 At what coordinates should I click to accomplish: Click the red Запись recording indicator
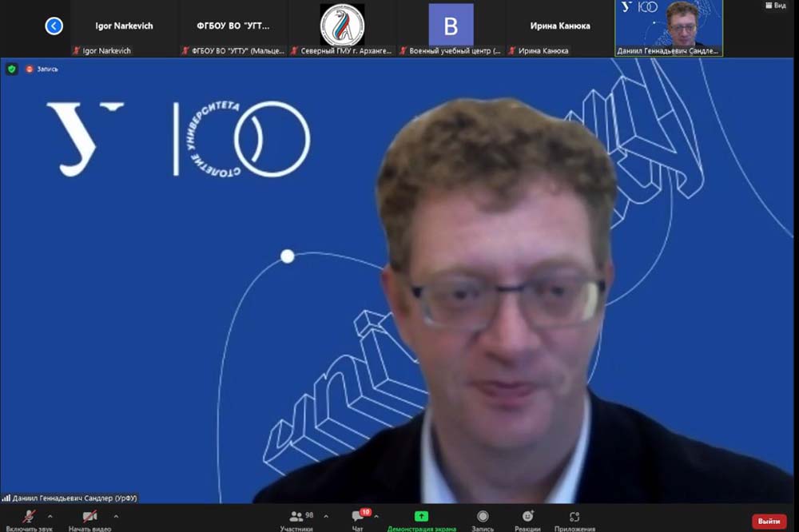pos(42,69)
